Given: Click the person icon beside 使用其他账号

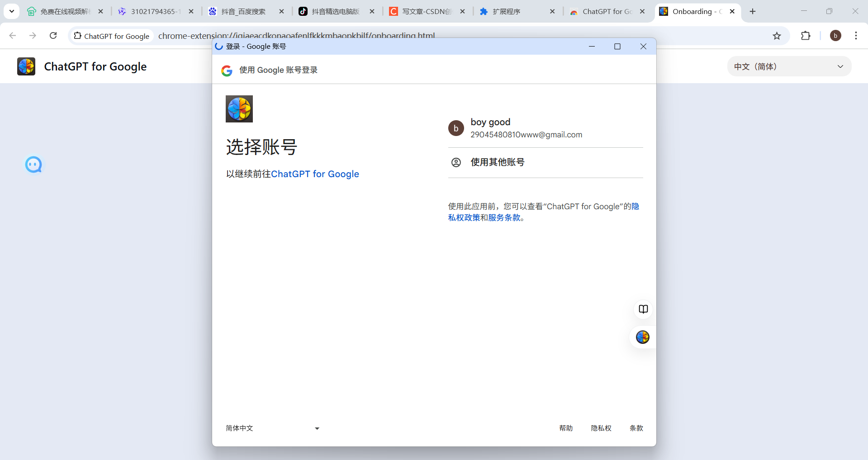Looking at the screenshot, I should point(456,162).
